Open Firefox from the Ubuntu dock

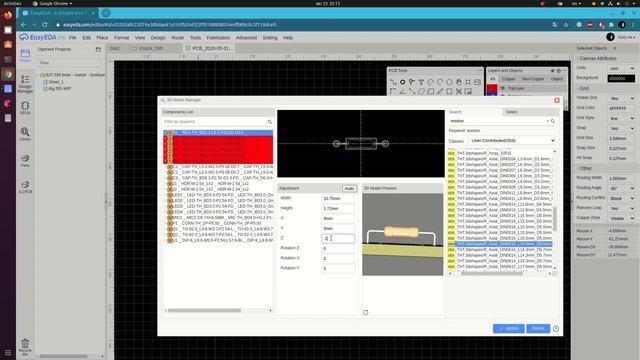tap(8, 16)
